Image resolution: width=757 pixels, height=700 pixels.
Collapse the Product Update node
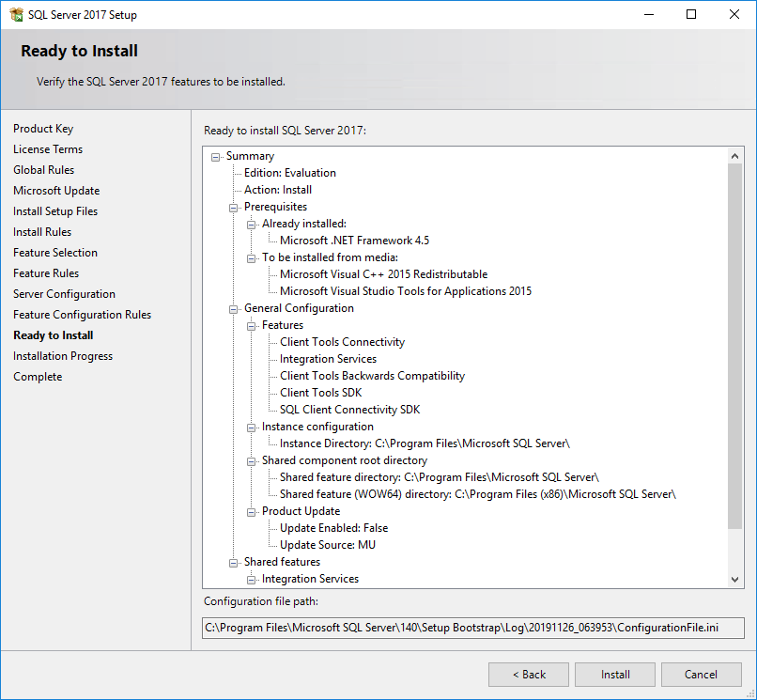(x=251, y=512)
